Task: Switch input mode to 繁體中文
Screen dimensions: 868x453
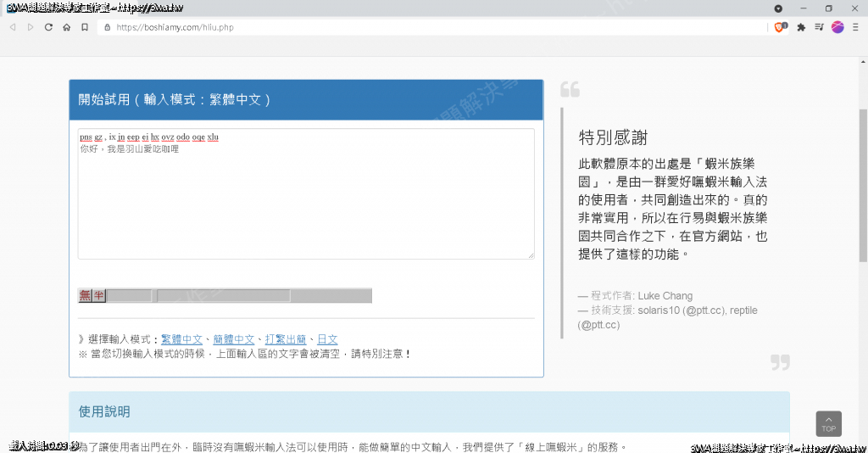Action: [x=181, y=339]
